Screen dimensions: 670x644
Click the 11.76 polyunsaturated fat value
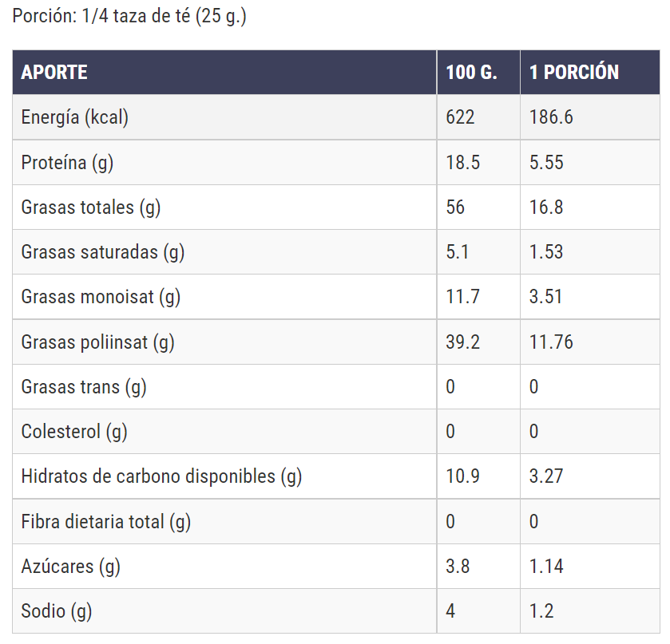point(551,342)
